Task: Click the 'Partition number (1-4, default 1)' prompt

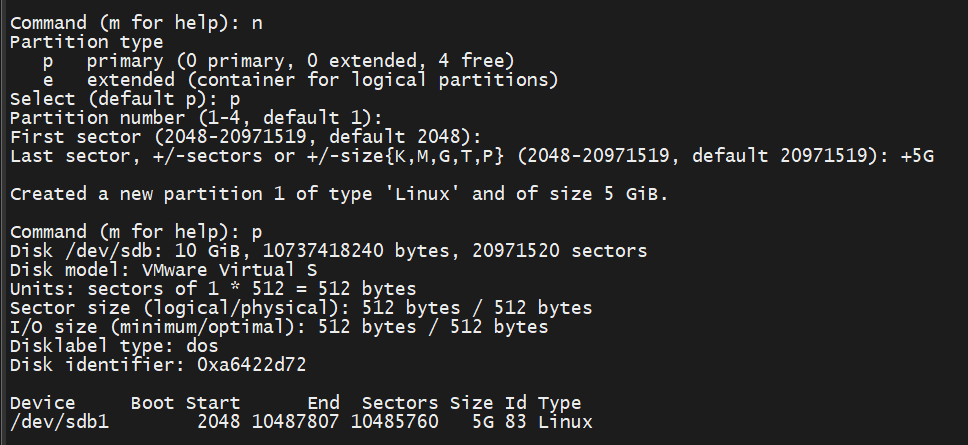Action: pos(196,119)
